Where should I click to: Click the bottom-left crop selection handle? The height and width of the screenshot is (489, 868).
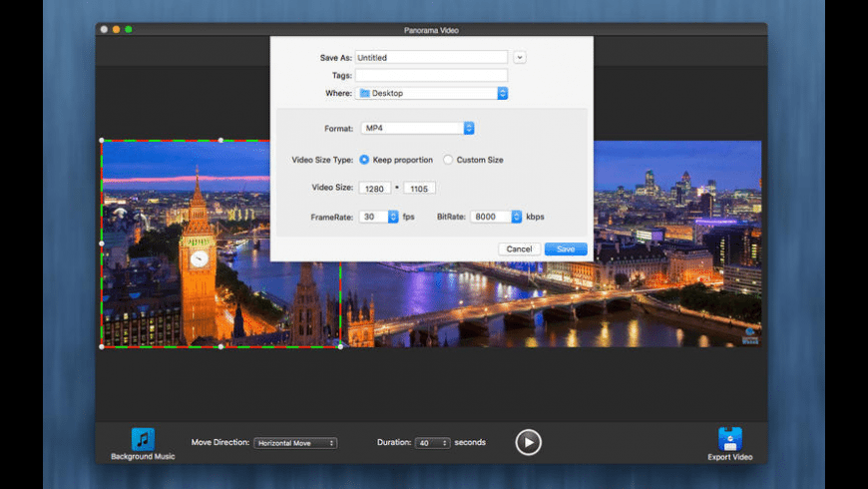[x=102, y=346]
